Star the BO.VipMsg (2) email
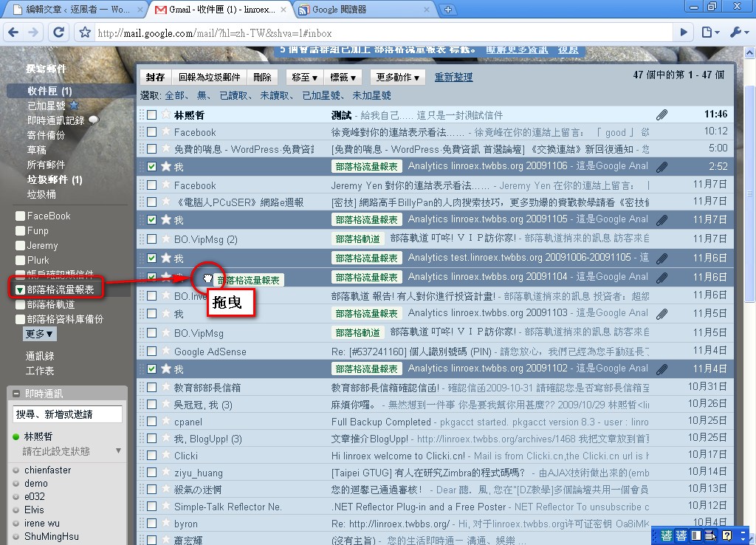Viewport: 756px width, 545px height. point(166,239)
